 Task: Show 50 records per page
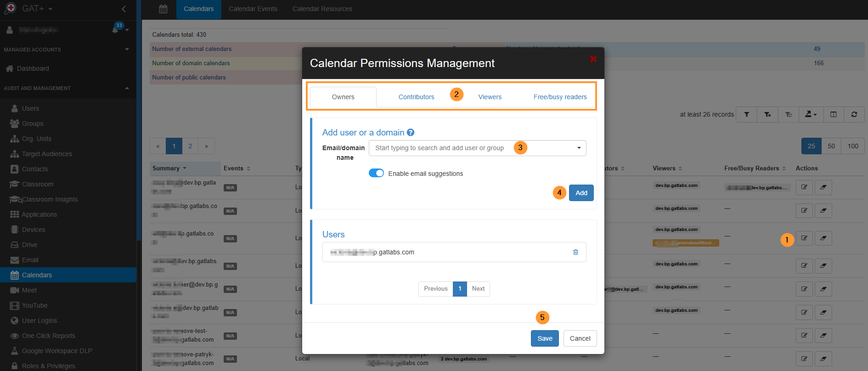[831, 146]
